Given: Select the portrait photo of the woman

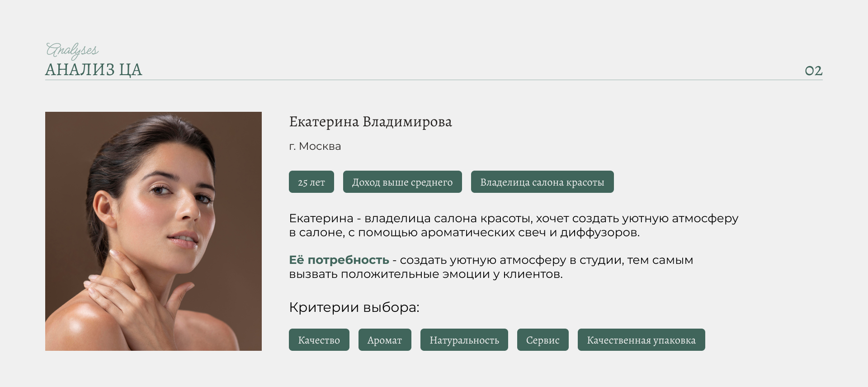Looking at the screenshot, I should point(153,231).
